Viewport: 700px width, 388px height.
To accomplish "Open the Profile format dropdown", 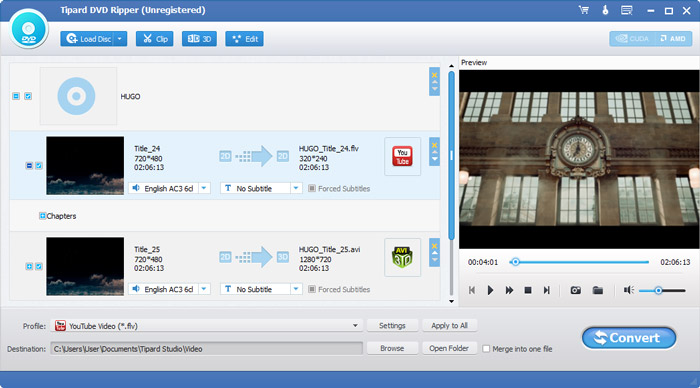I will (x=355, y=326).
